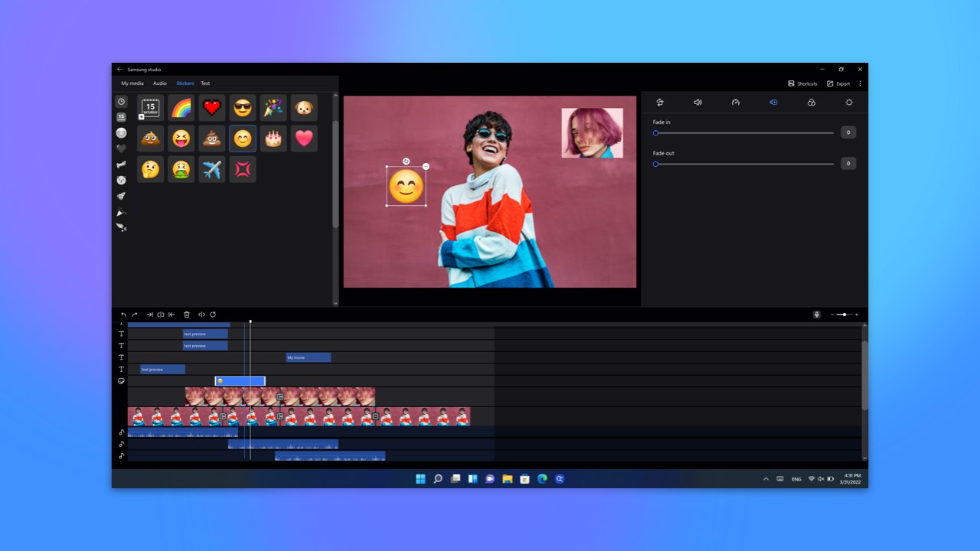Image resolution: width=980 pixels, height=551 pixels.
Task: Toggle the Fade effect eye icon in properties
Action: pos(773,102)
